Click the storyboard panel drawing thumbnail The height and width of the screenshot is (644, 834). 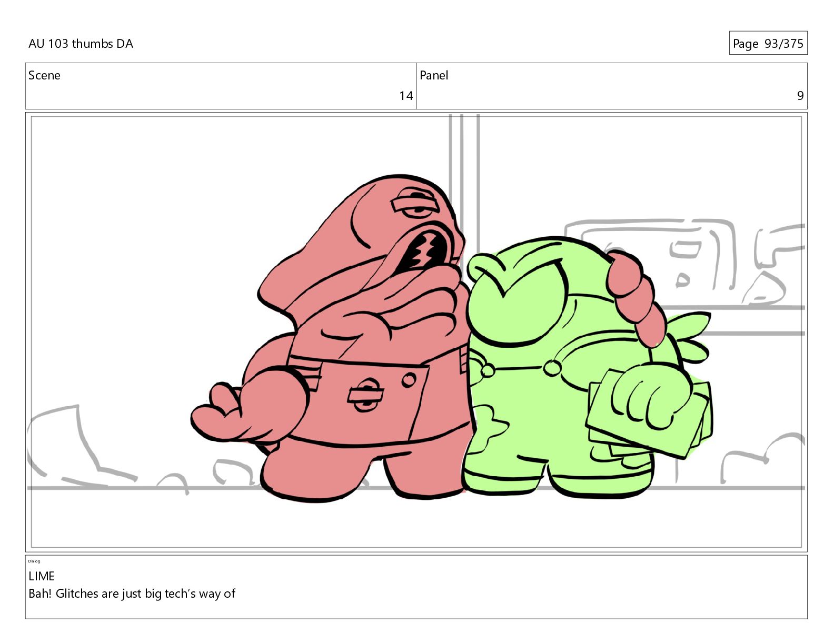click(x=416, y=332)
